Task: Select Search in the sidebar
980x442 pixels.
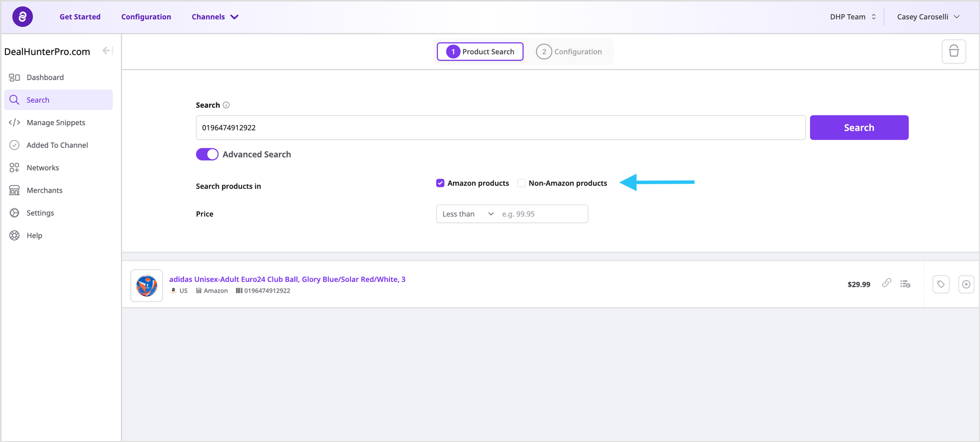Action: [x=58, y=100]
